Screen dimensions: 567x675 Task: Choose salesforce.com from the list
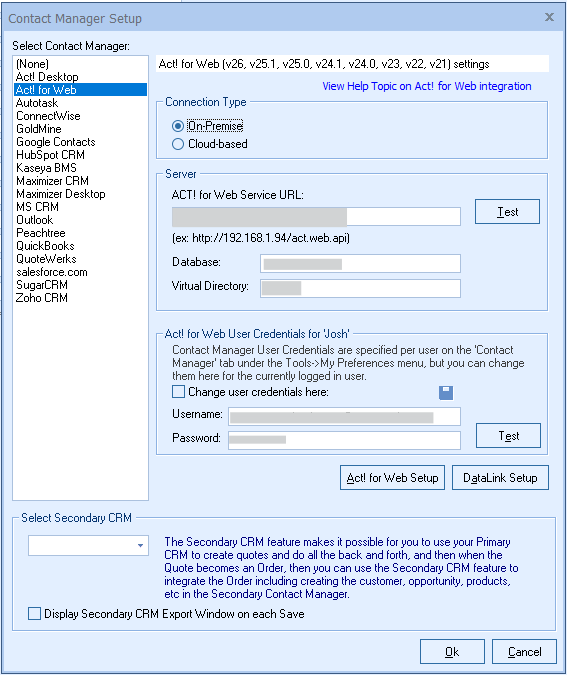point(81,272)
